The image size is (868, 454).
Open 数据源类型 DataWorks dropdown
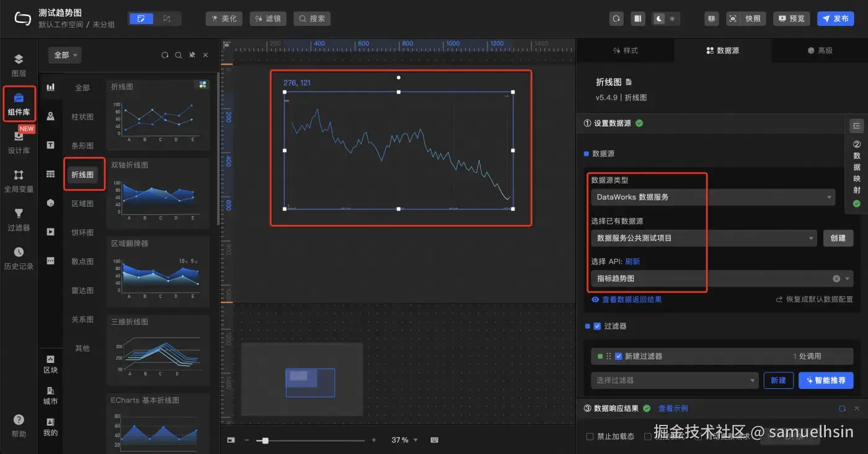[712, 197]
